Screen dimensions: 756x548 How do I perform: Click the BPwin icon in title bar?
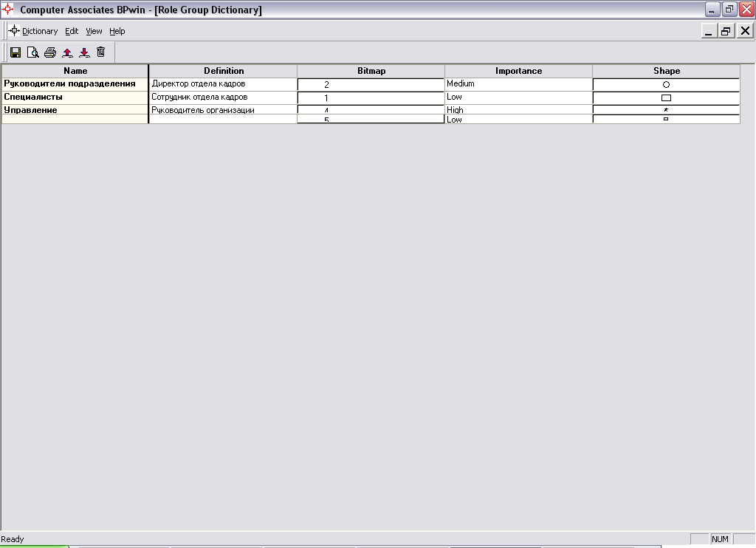coord(7,9)
